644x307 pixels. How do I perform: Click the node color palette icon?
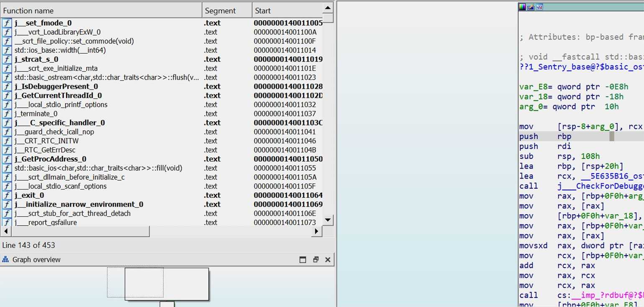[x=522, y=7]
